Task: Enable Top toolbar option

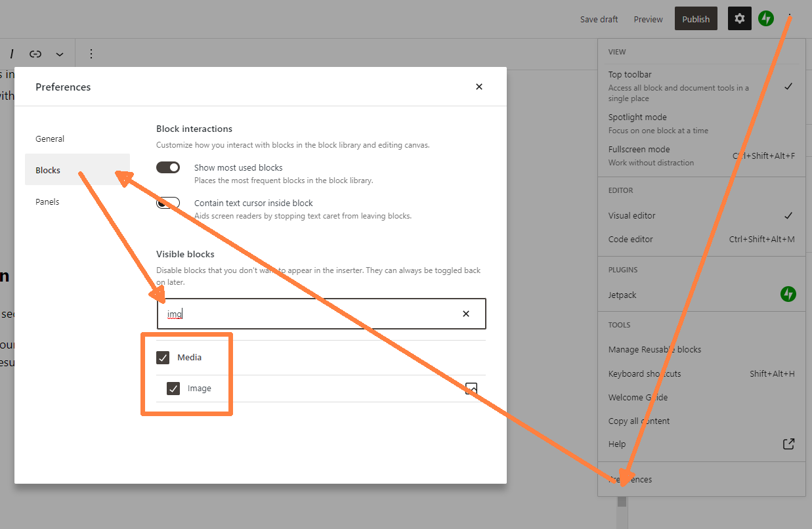Action: click(701, 86)
